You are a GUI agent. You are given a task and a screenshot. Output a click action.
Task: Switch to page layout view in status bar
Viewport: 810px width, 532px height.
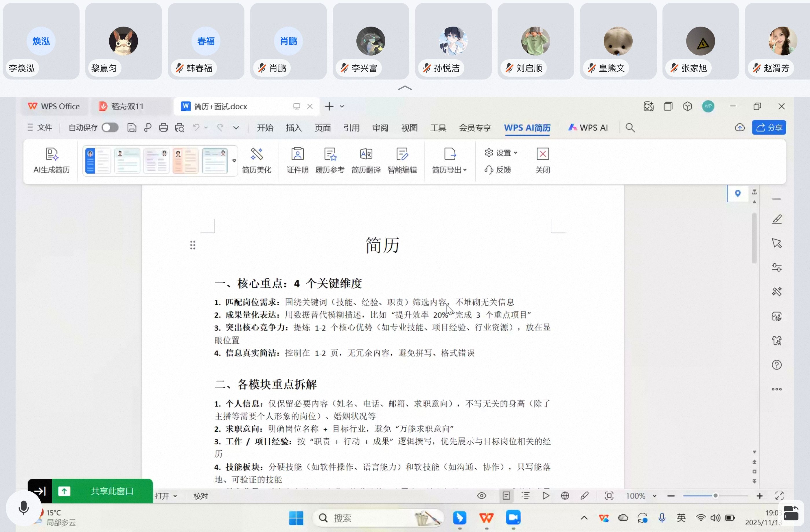coord(506,496)
